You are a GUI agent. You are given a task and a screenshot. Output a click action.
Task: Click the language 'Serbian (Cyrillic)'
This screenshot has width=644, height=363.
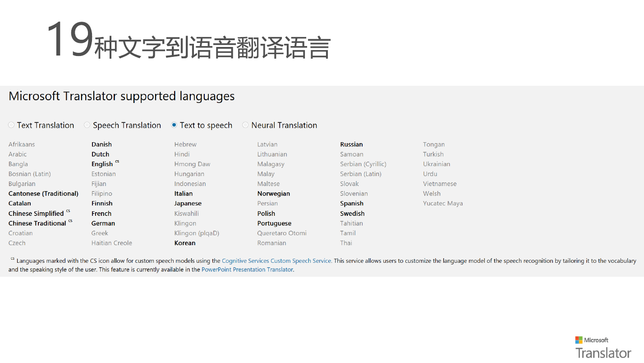tap(363, 164)
